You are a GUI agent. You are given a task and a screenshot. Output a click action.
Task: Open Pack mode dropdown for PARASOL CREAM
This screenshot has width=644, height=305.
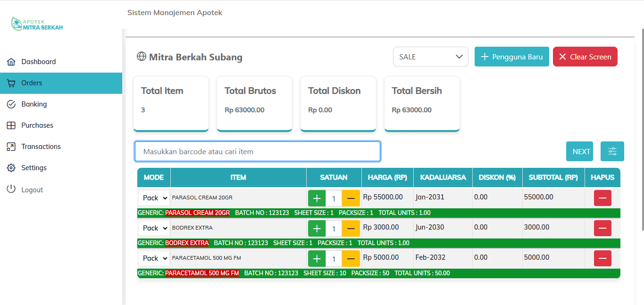pyautogui.click(x=154, y=198)
